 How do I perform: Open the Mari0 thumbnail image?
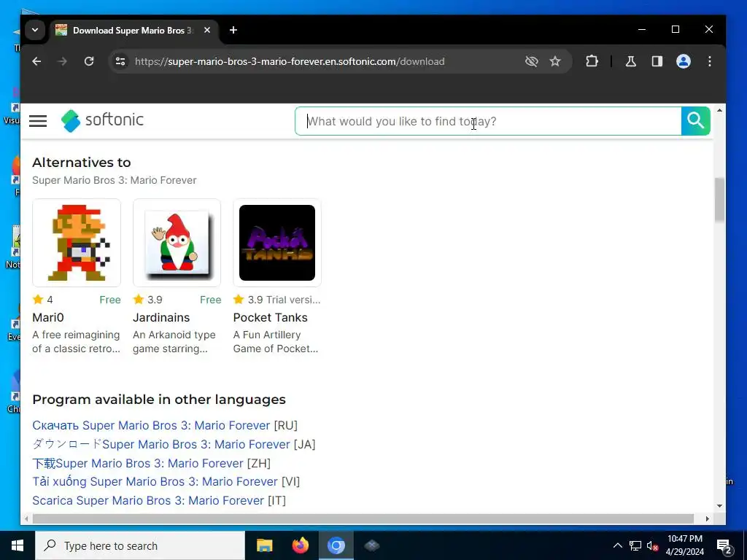click(x=77, y=243)
